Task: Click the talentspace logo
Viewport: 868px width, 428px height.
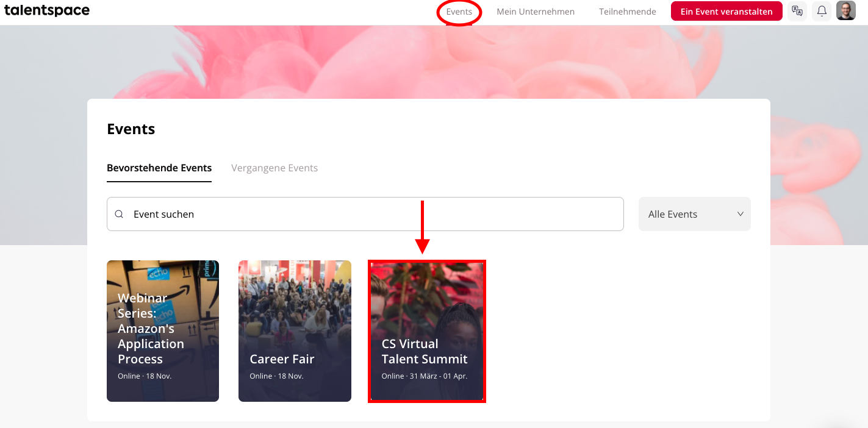Action: tap(47, 10)
